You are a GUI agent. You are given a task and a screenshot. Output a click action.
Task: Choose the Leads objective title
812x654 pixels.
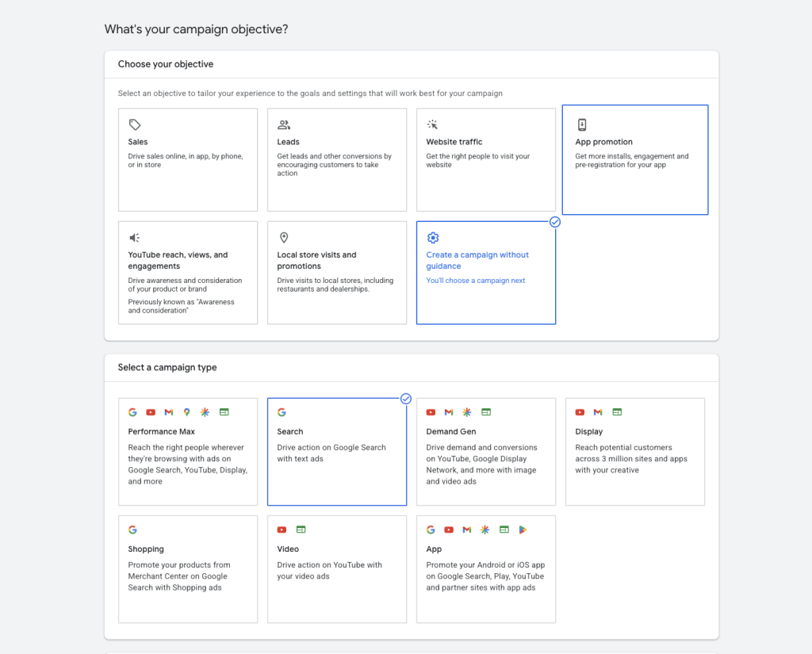point(288,142)
